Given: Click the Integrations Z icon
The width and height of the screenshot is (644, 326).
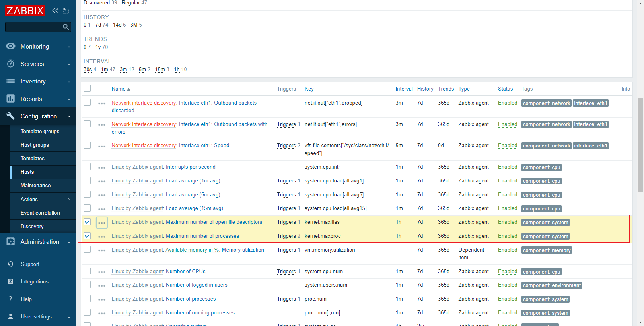Looking at the screenshot, I should pos(11,281).
